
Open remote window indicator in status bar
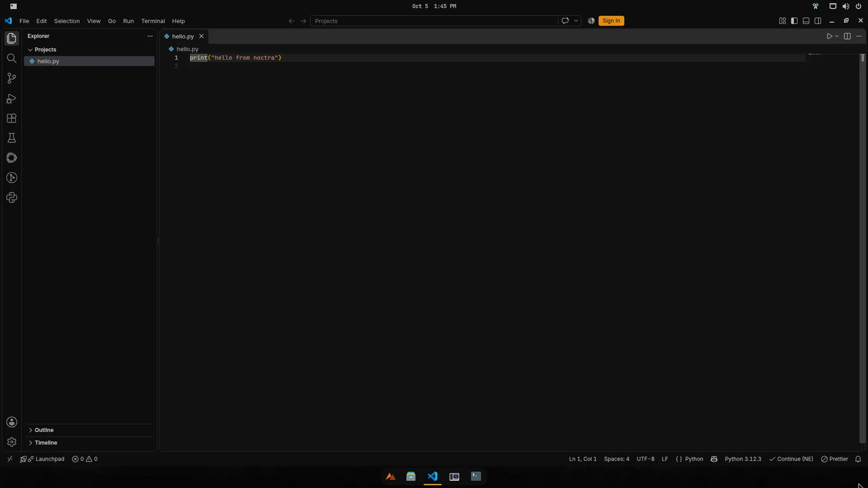point(10,459)
